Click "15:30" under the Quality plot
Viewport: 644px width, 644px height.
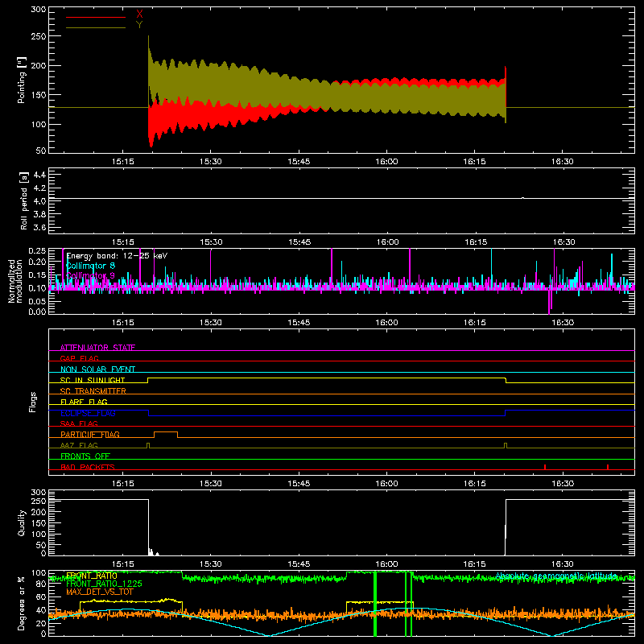pyautogui.click(x=211, y=564)
